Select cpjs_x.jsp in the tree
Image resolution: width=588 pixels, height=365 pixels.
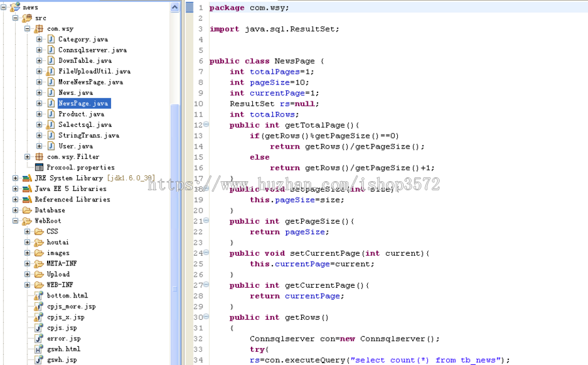point(65,317)
